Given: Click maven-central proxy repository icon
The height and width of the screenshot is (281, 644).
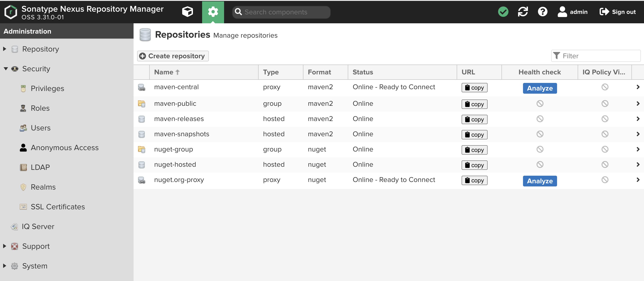Looking at the screenshot, I should click(141, 87).
